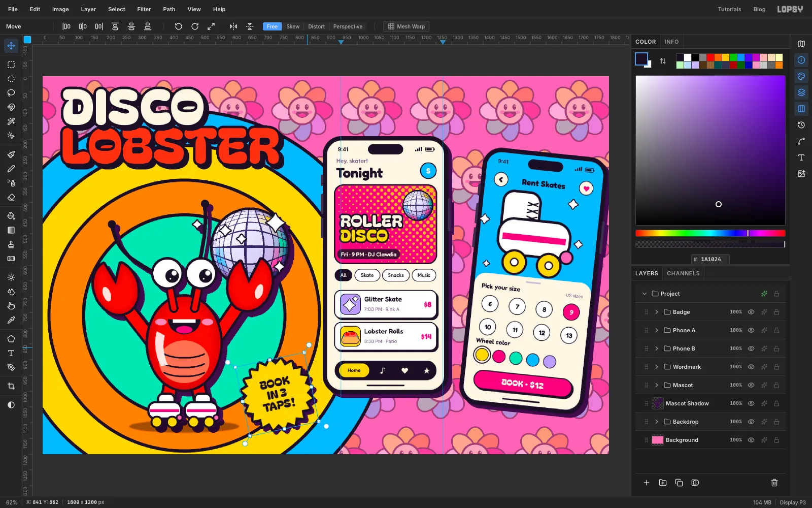Hide the Phone A layer group

[x=751, y=330]
